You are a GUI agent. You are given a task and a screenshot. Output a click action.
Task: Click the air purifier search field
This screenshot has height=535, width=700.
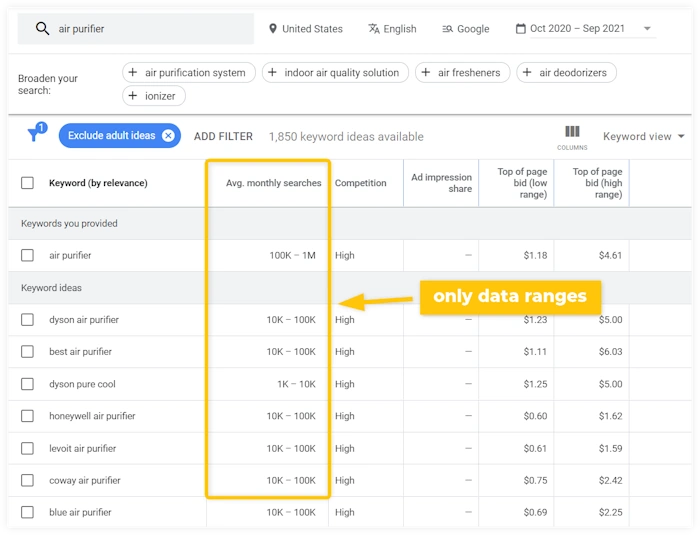(136, 29)
